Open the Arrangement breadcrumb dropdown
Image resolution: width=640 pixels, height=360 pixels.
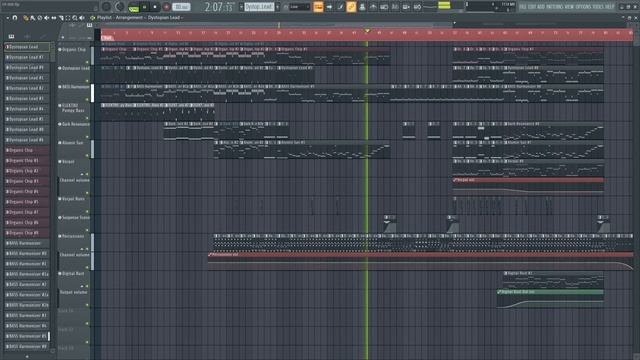coord(129,18)
